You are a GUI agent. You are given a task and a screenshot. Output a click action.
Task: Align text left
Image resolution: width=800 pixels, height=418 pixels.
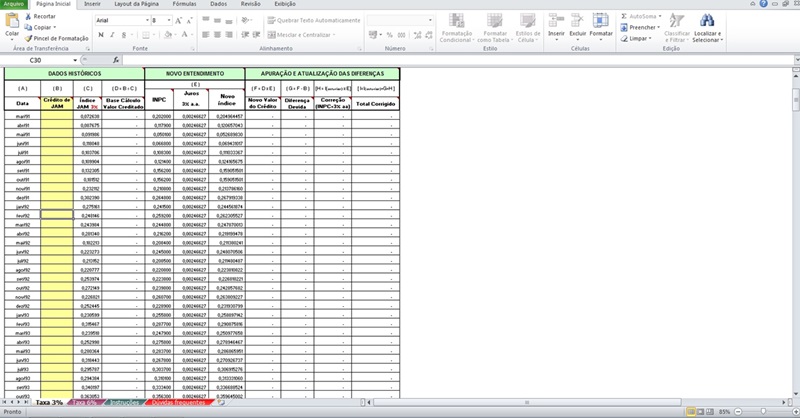point(206,35)
